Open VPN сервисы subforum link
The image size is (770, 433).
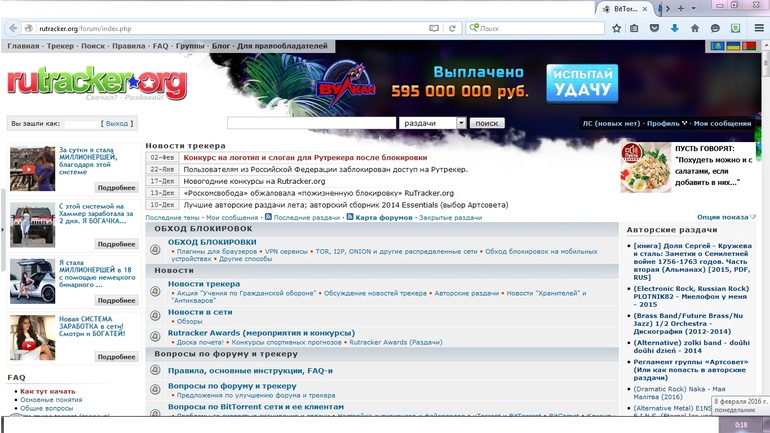[286, 251]
